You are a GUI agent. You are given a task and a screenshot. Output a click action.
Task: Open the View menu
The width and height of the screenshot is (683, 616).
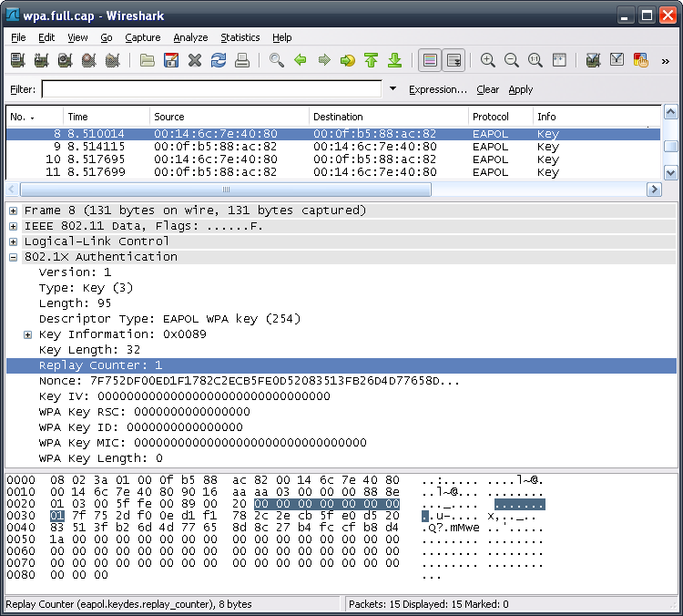[x=77, y=38]
